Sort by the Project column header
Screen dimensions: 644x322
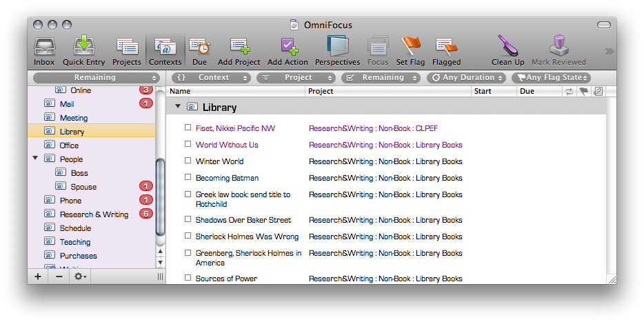tap(388, 91)
